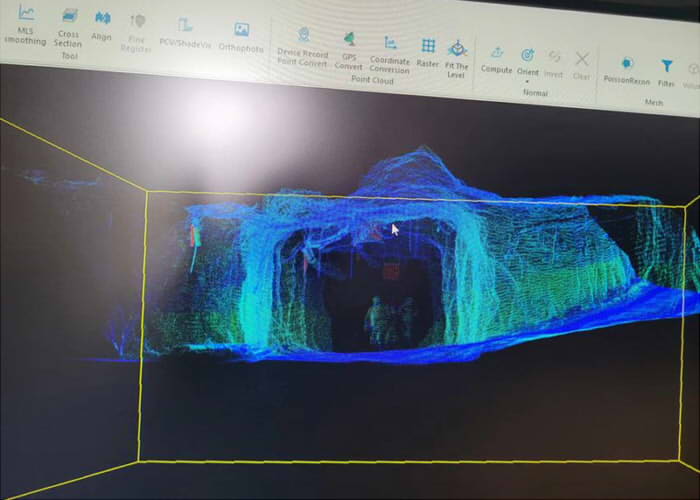Click the Normal group label
The image size is (700, 500).
pos(535,92)
